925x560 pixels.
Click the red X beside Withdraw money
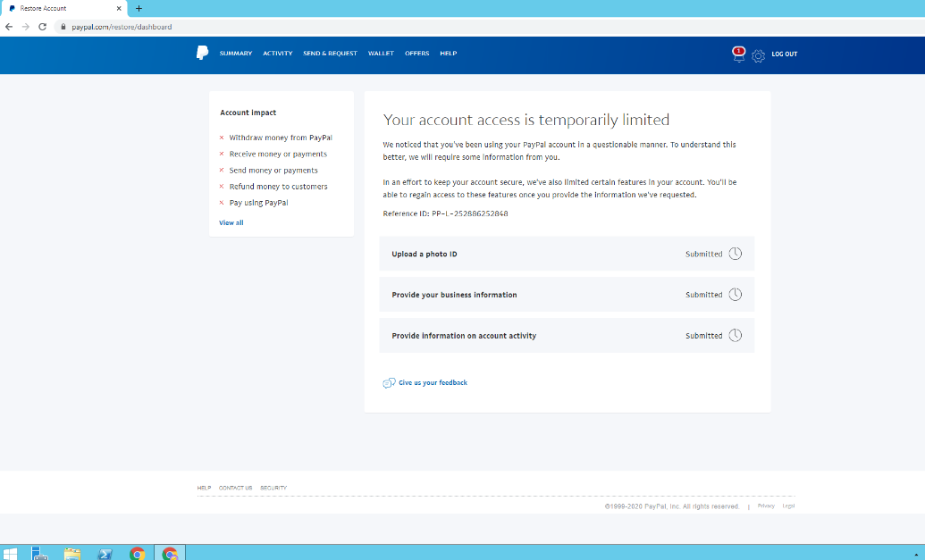tap(222, 138)
